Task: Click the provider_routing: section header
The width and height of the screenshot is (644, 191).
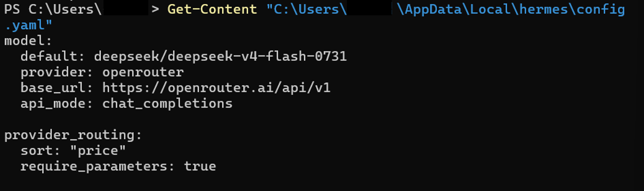Action: [x=73, y=135]
